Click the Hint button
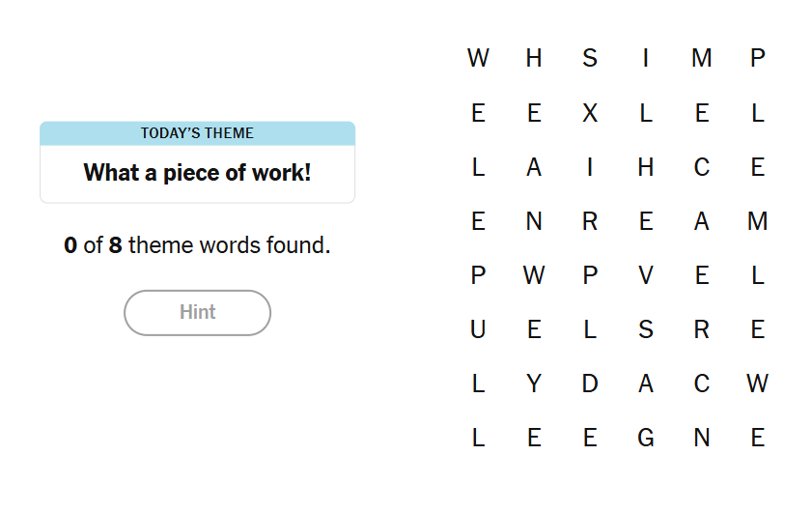The image size is (812, 512). [x=197, y=313]
